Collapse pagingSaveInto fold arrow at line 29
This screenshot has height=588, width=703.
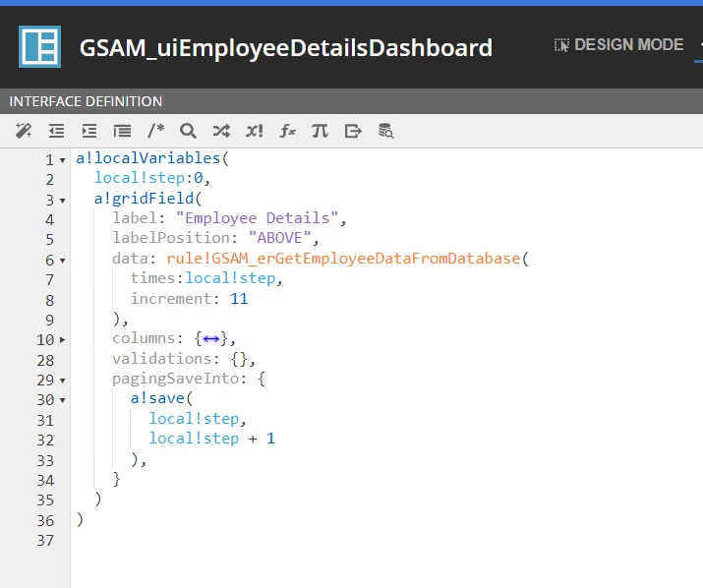tap(62, 381)
